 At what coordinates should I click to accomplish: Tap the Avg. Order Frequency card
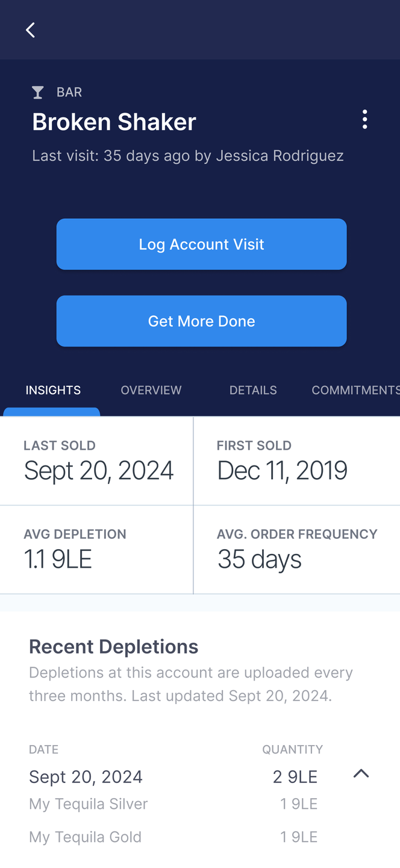(x=296, y=550)
